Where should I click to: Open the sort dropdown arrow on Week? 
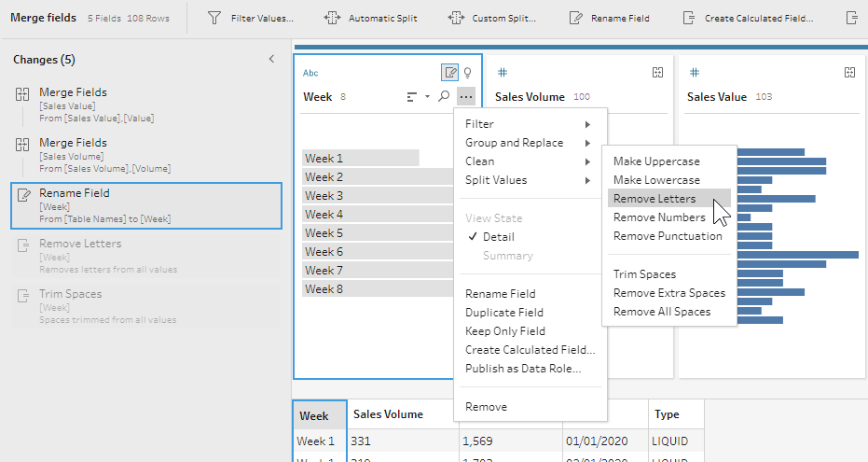pyautogui.click(x=427, y=97)
